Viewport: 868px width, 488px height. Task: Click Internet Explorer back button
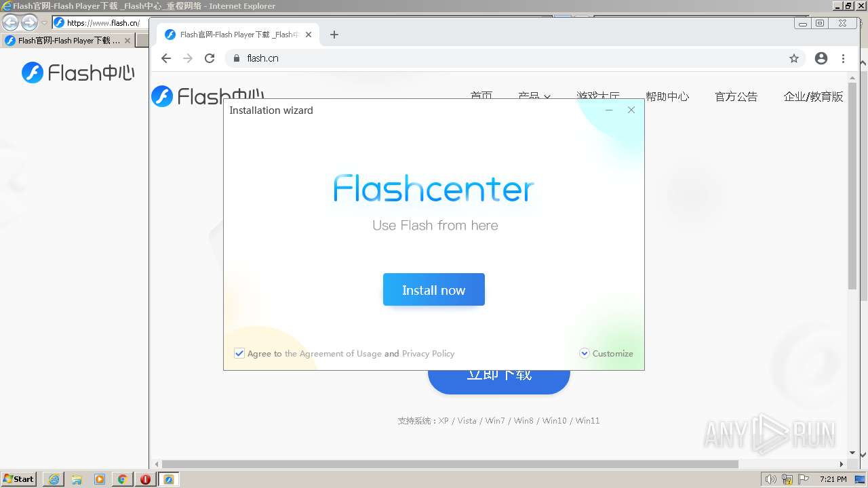(x=10, y=22)
